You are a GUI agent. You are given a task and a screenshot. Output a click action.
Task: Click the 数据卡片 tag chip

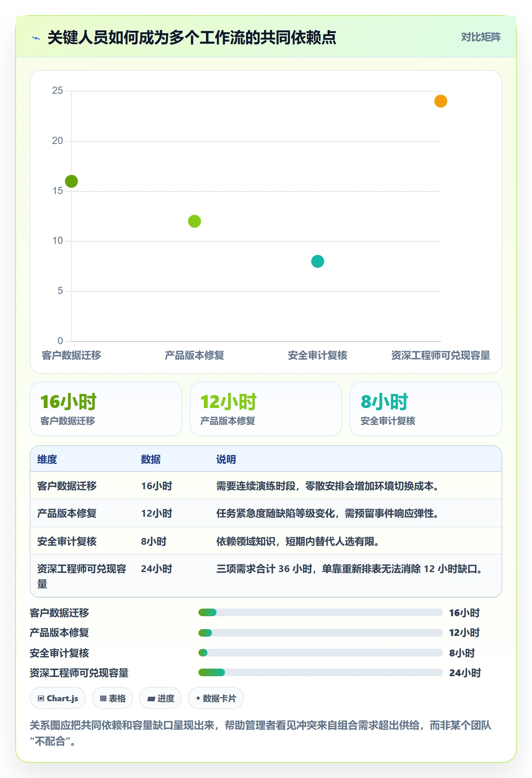tap(216, 698)
